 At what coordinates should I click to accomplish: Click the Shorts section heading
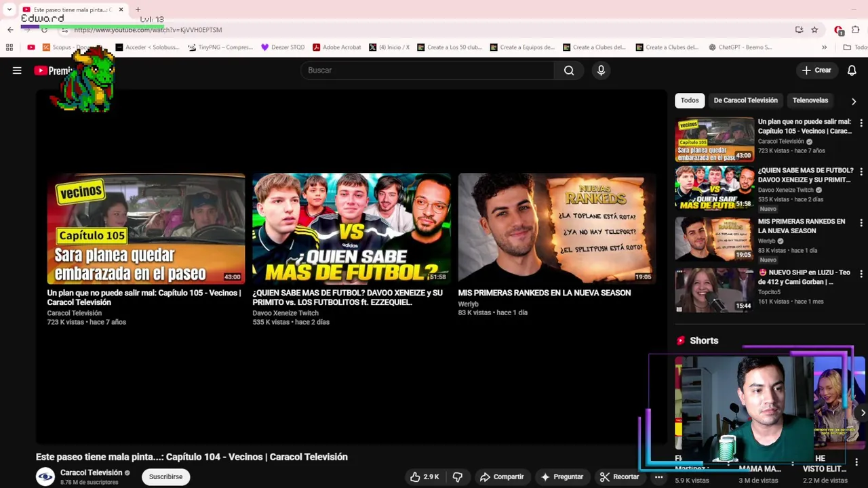[x=704, y=341]
